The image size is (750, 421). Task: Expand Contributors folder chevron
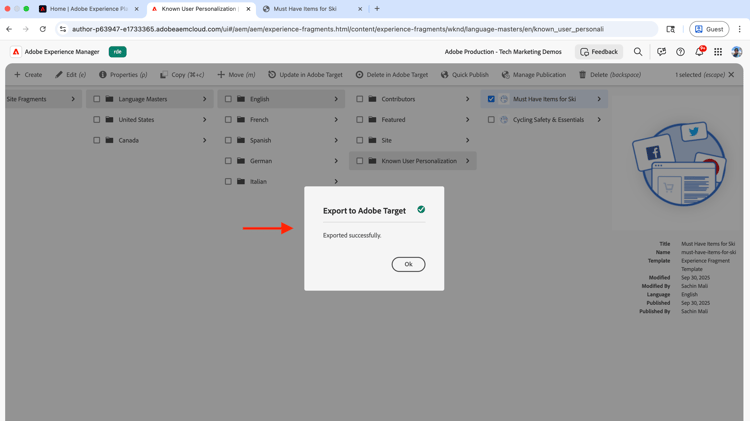coord(468,99)
